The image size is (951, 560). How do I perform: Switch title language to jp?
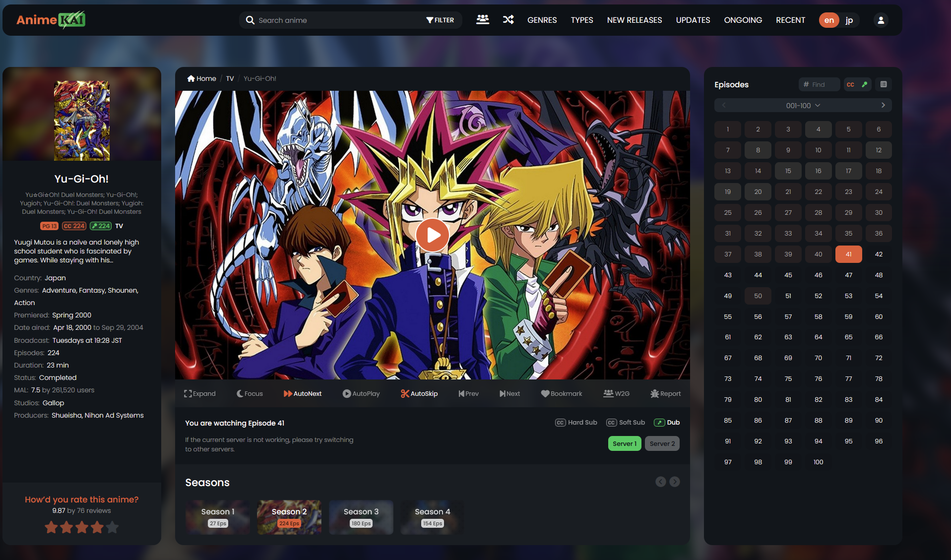point(849,20)
